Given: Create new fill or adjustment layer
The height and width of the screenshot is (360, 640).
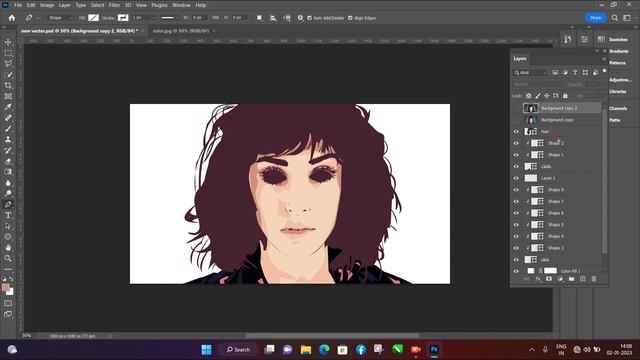Looking at the screenshot, I should click(560, 279).
